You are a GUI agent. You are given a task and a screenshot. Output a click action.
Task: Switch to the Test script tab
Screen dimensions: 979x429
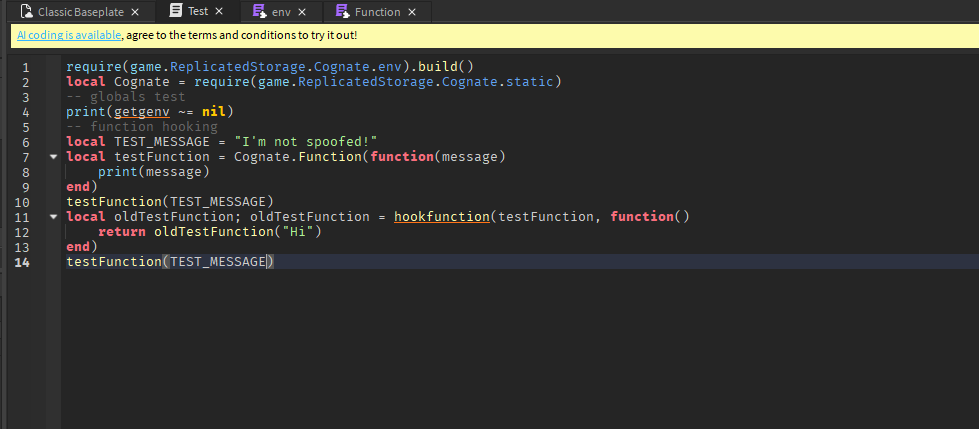point(197,11)
